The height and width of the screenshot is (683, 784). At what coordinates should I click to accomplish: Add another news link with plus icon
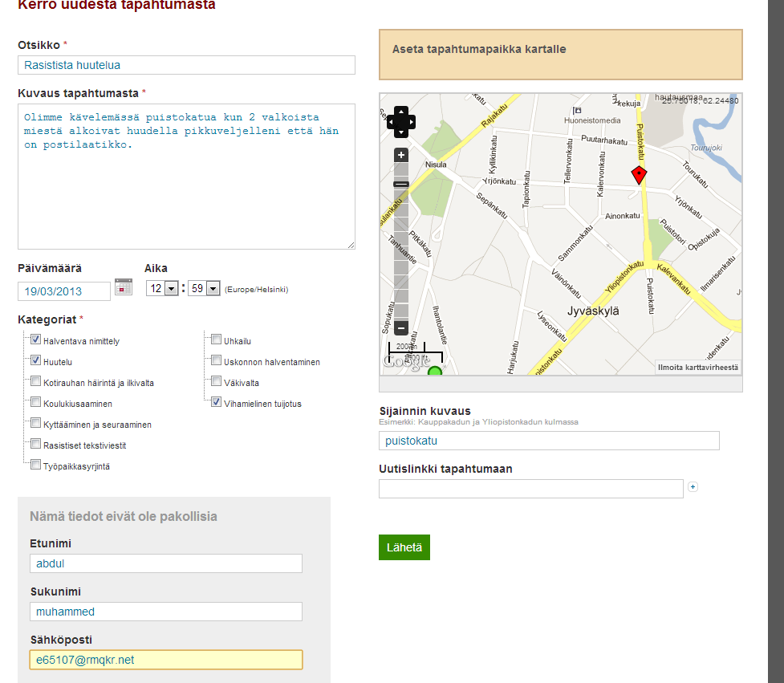[693, 486]
